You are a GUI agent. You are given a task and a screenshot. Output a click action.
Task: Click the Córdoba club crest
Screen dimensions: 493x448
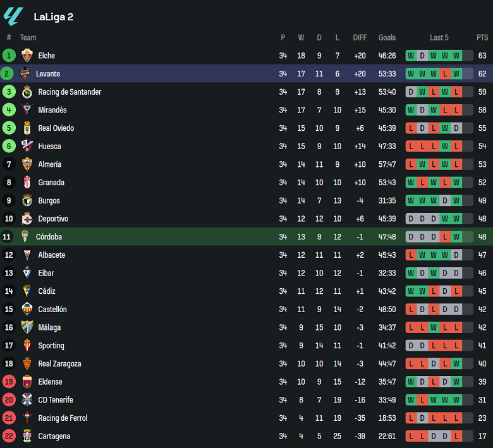[x=25, y=237]
